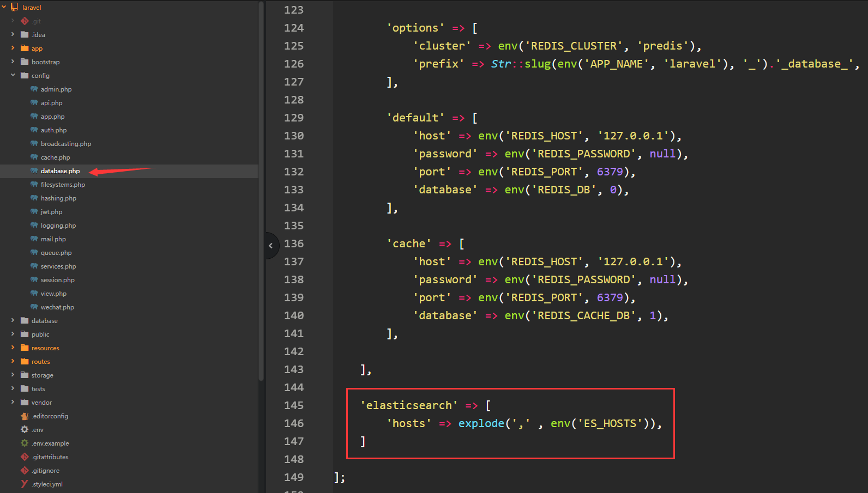Click the app folder icon
This screenshot has width=868, height=493.
25,48
